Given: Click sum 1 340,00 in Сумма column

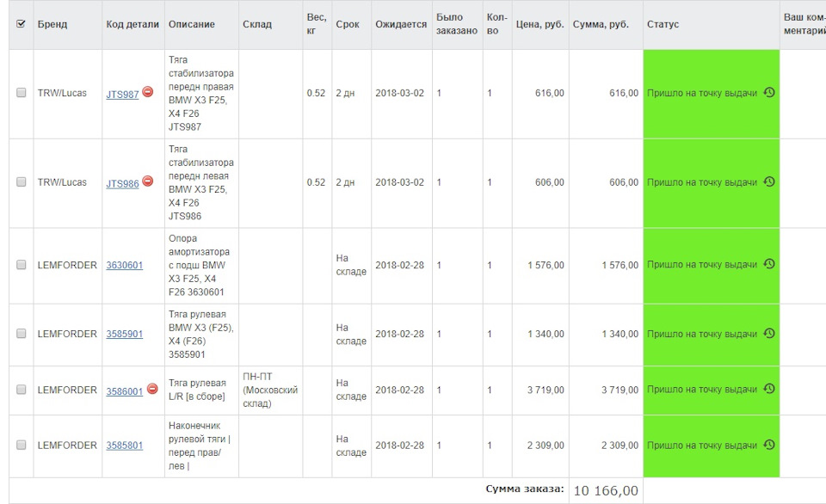Looking at the screenshot, I should [620, 334].
